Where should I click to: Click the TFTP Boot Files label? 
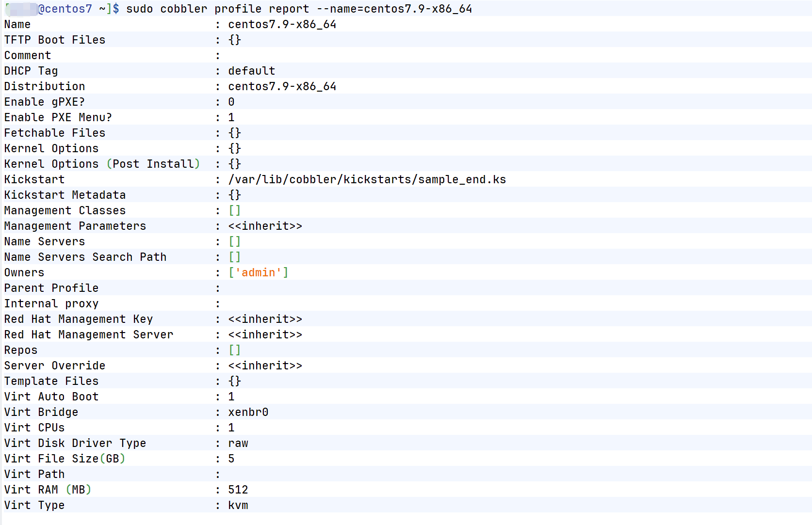click(55, 40)
